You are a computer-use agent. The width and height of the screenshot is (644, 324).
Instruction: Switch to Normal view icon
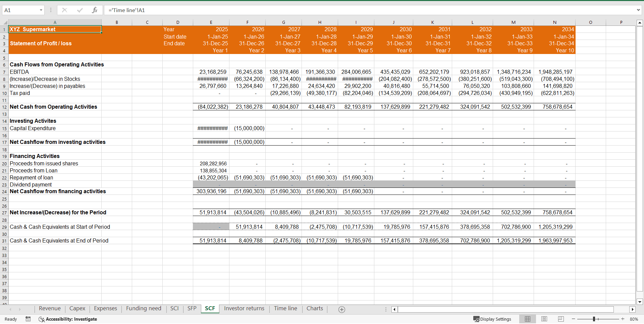point(528,319)
